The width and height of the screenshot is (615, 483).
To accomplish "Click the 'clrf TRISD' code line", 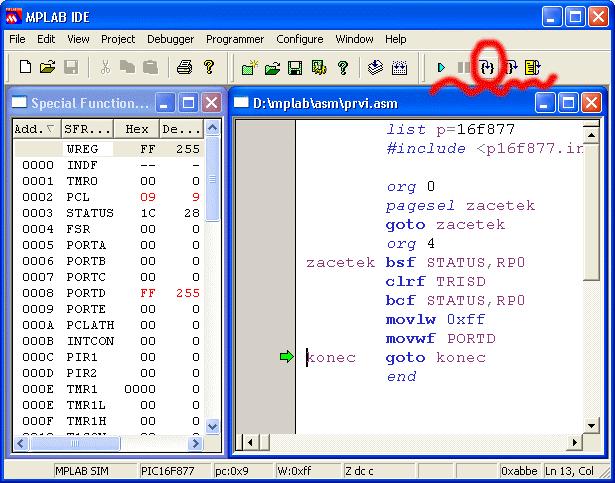I will tap(435, 282).
